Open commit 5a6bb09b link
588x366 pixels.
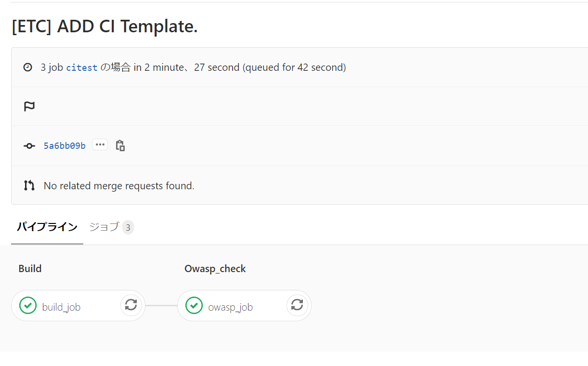[x=65, y=145]
